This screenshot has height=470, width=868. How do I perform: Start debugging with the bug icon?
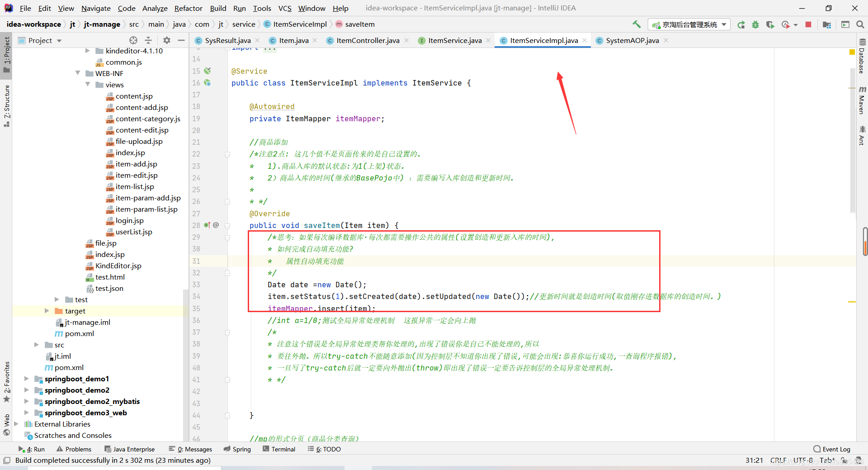tap(755, 24)
